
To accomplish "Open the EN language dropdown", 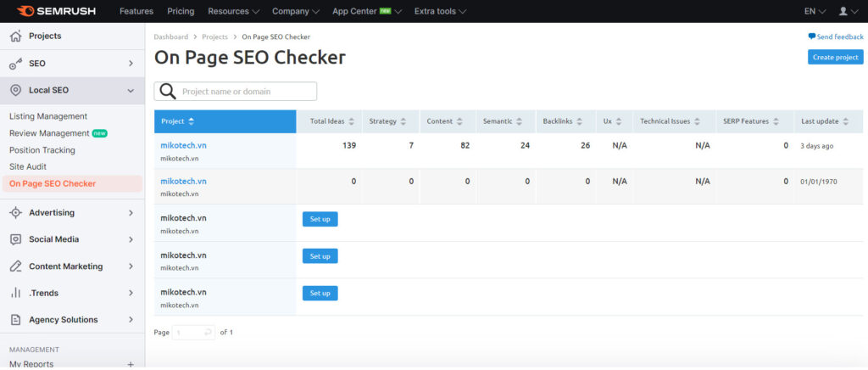I will [x=815, y=11].
